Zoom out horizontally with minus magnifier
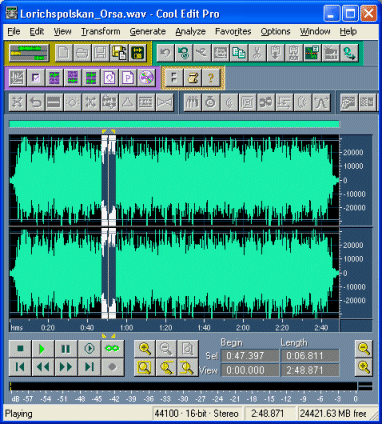Viewport: 382px width, 424px height. 166,349
